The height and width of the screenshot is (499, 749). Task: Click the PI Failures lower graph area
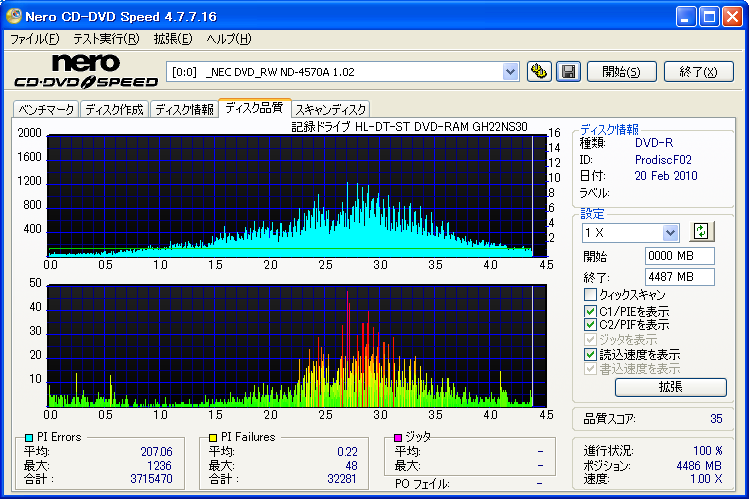point(297,346)
